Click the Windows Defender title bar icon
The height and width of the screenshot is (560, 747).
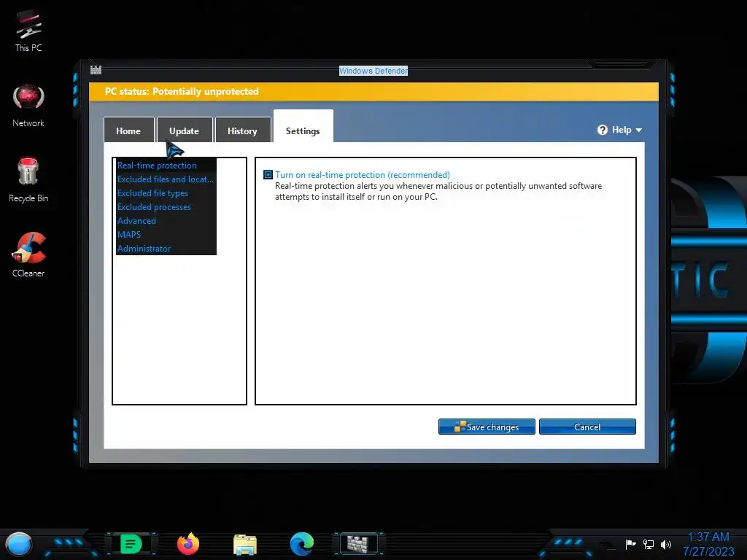point(96,70)
